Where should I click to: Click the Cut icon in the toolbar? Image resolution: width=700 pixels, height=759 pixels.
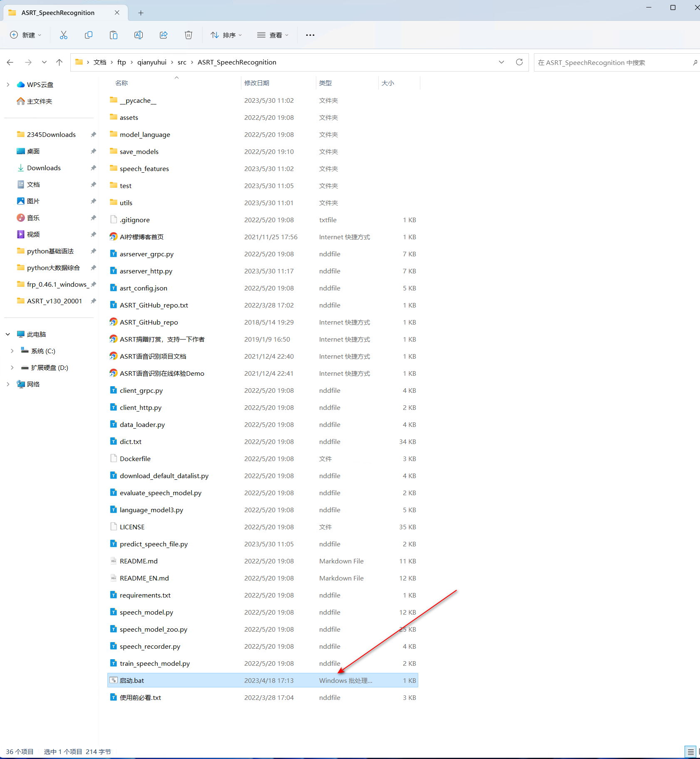tap(63, 35)
